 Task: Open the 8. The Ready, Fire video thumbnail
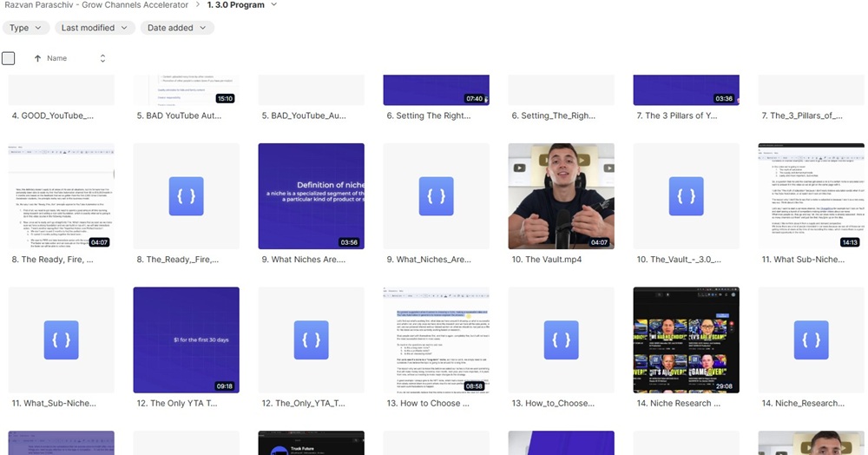point(61,196)
